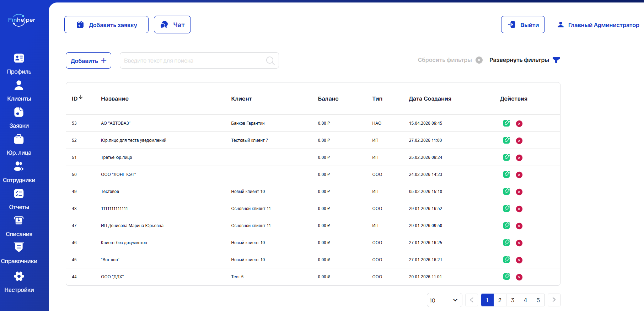Delete the 1111111111111 entry
The image size is (644, 311).
(x=519, y=209)
